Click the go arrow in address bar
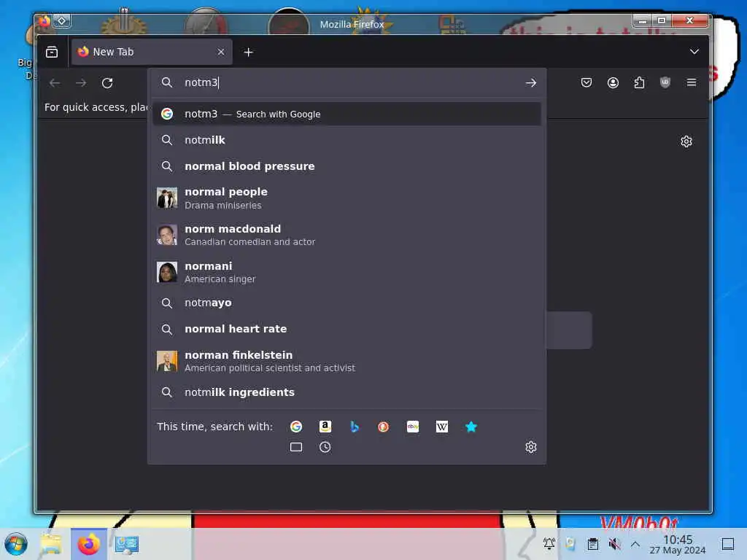The height and width of the screenshot is (560, 747). pyautogui.click(x=531, y=82)
